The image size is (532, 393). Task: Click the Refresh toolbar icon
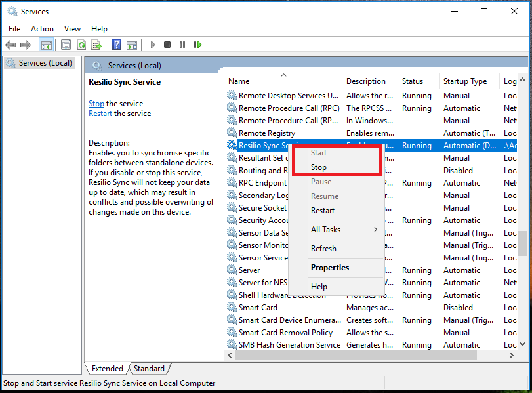(81, 45)
